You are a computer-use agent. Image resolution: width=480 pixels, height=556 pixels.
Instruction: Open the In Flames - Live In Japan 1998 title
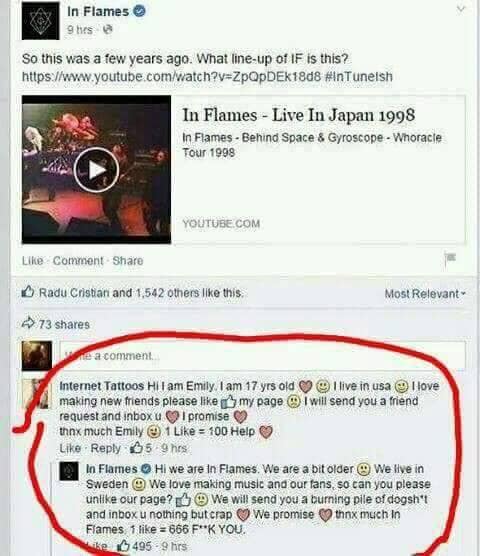298,115
